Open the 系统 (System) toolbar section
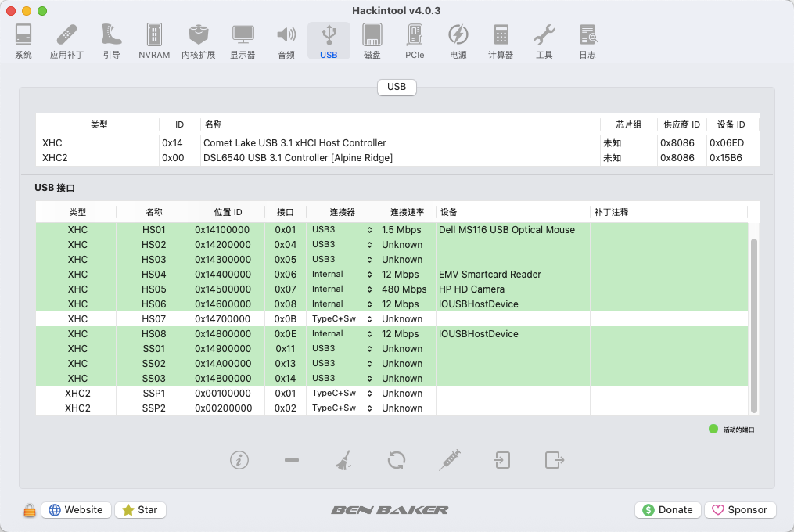Screen dimensions: 794x532 coord(23,41)
